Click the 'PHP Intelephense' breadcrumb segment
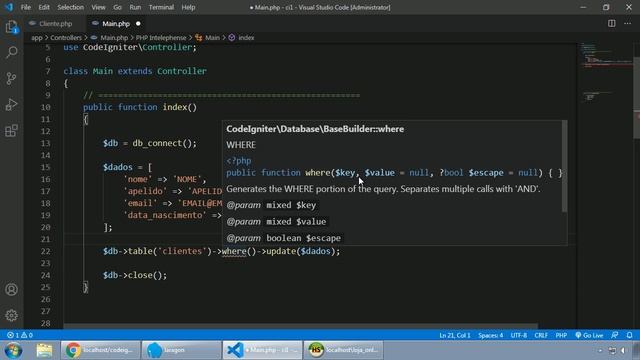640x360 pixels. click(x=161, y=38)
